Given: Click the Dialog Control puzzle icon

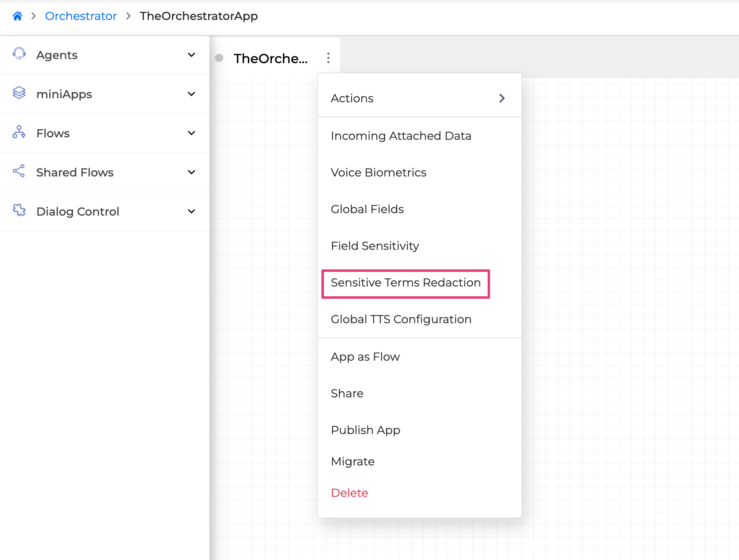Looking at the screenshot, I should (19, 211).
